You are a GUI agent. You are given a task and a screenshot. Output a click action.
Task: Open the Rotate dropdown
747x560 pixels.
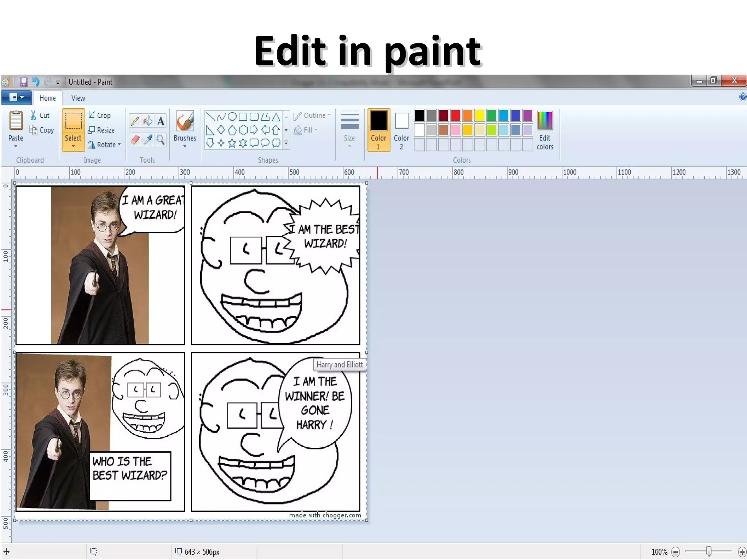pos(104,145)
